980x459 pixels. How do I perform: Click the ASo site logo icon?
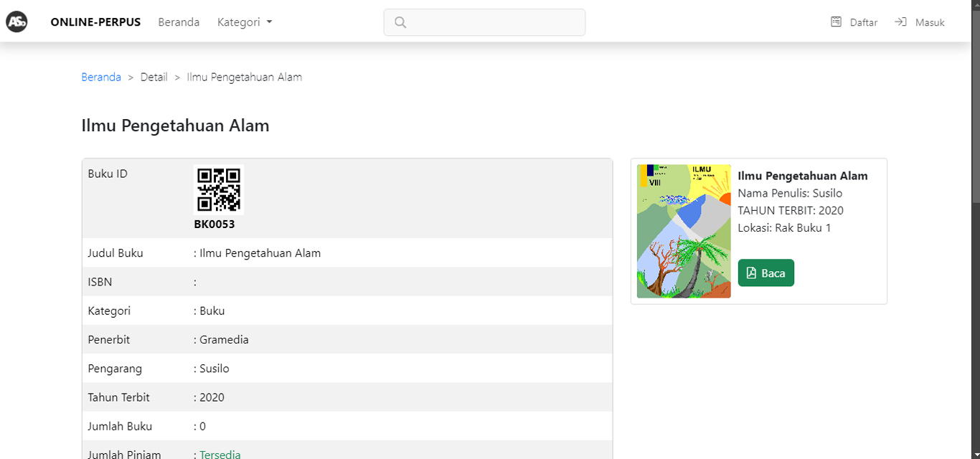coord(17,22)
